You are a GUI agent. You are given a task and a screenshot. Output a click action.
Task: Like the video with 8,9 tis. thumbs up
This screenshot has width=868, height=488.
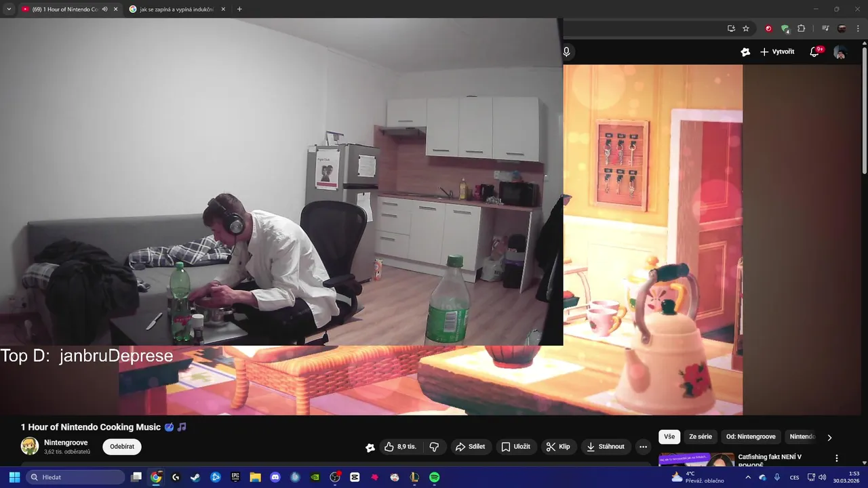(x=400, y=447)
